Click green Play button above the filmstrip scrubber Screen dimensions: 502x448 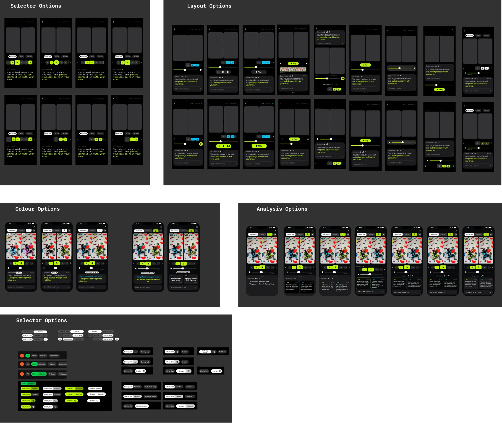293,64
